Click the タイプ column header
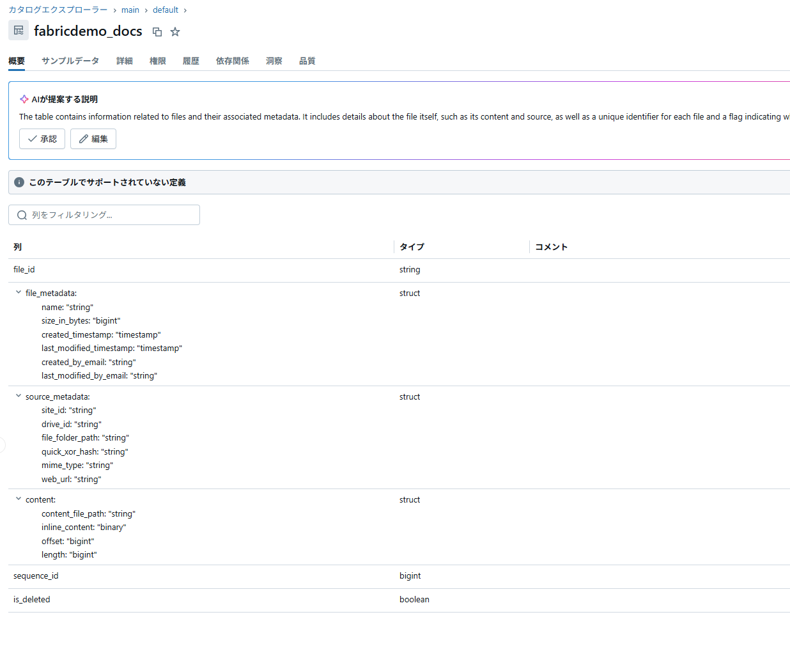This screenshot has height=672, width=790. click(x=412, y=247)
